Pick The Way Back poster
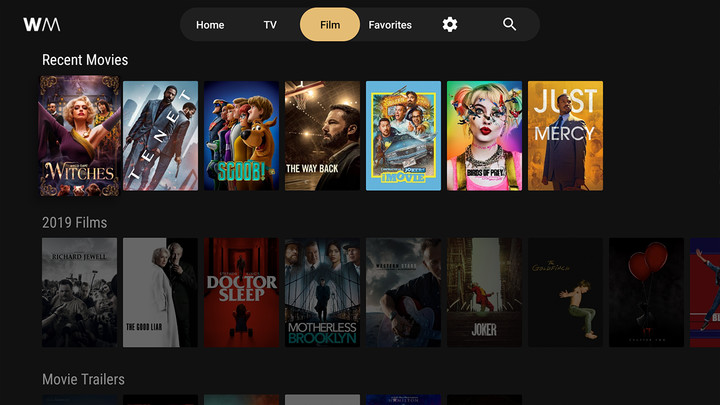 (x=322, y=136)
